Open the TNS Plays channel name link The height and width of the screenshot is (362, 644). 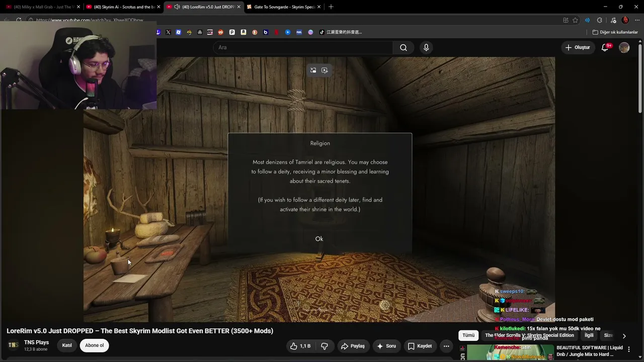36,342
